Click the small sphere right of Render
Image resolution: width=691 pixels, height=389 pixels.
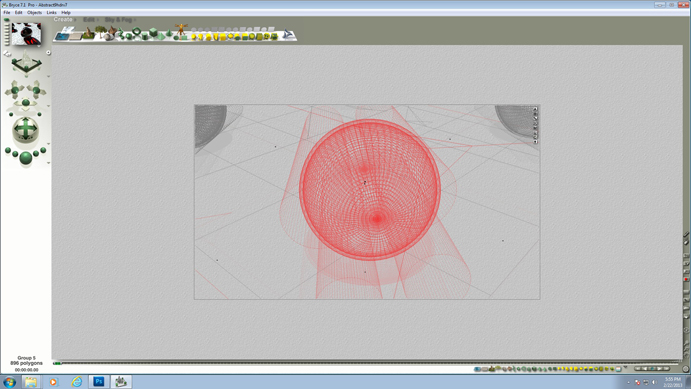(x=36, y=154)
